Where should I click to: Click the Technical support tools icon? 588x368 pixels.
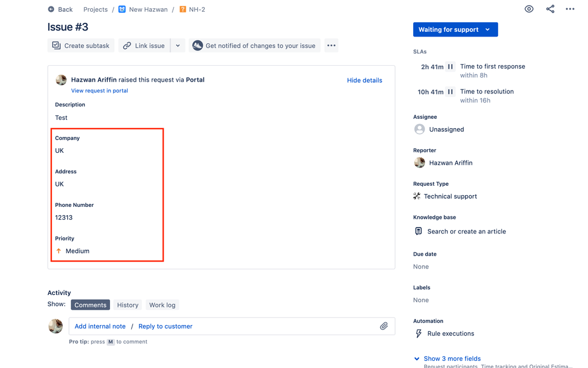[417, 196]
